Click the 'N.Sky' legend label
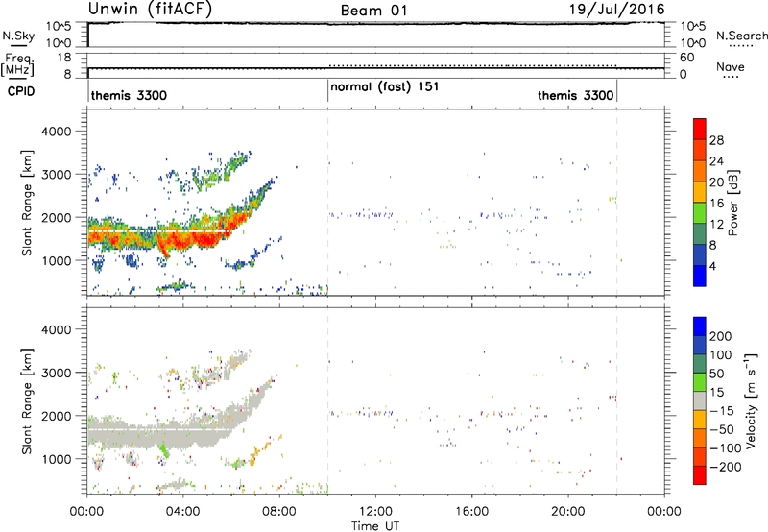The height and width of the screenshot is (532, 768). point(18,36)
